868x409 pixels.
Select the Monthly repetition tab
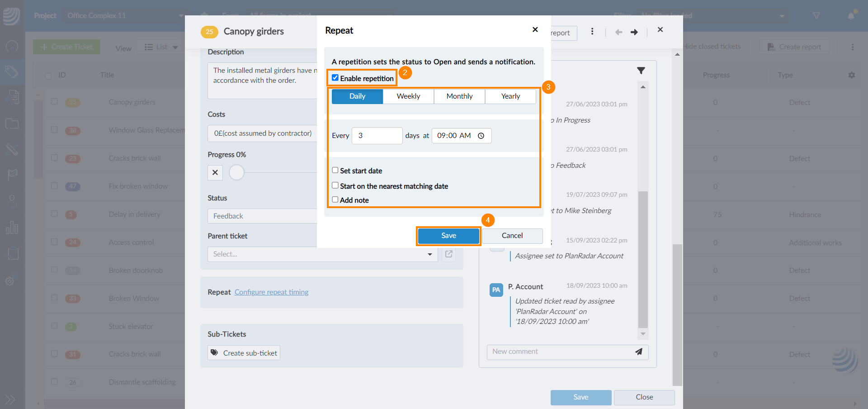click(x=459, y=96)
